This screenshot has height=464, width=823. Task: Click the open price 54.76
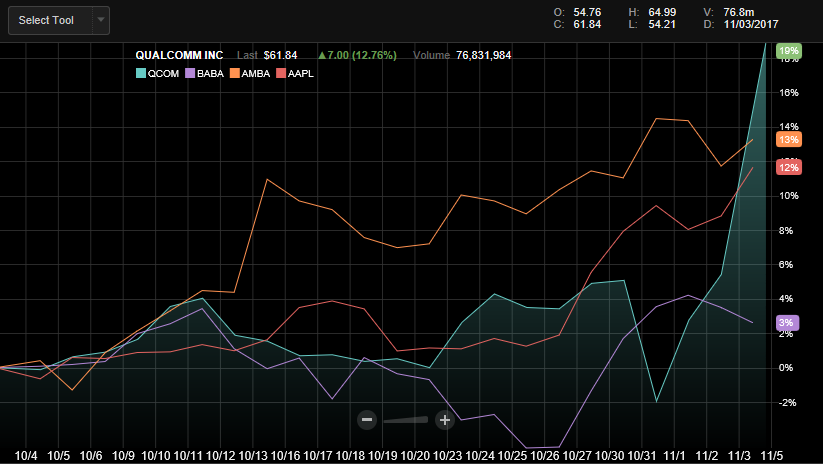coord(587,12)
